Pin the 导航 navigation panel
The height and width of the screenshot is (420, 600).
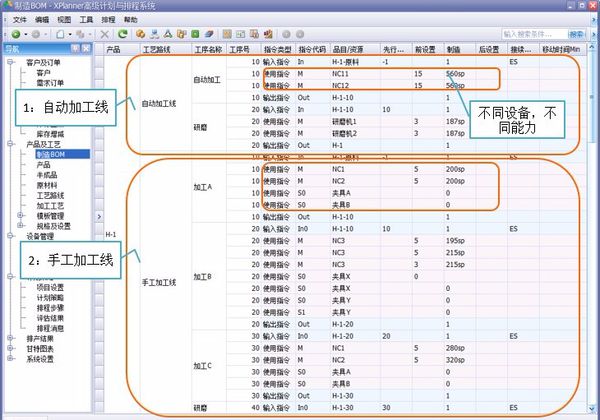pyautogui.click(x=75, y=48)
